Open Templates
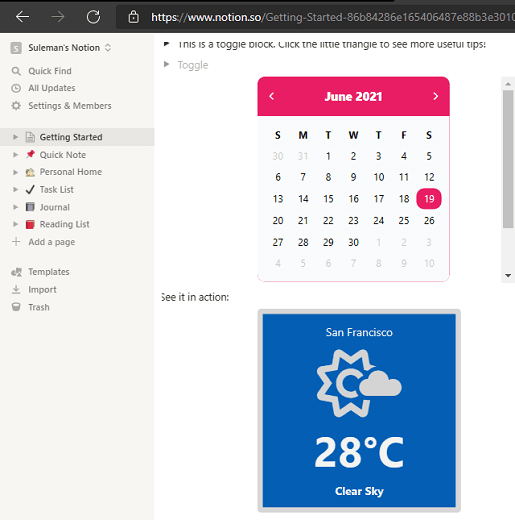 coord(49,272)
